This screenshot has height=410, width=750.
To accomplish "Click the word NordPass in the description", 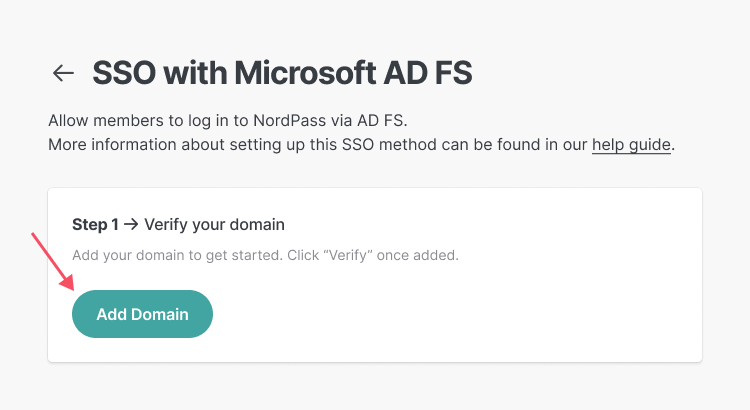I will tap(289, 121).
